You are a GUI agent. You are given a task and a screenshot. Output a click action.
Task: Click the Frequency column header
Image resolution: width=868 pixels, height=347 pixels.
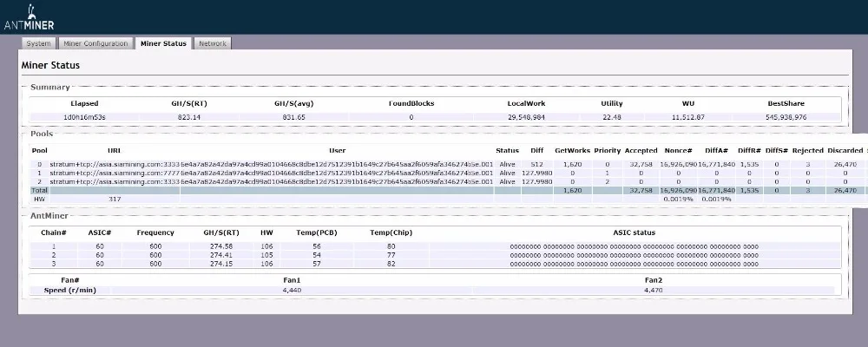[155, 233]
